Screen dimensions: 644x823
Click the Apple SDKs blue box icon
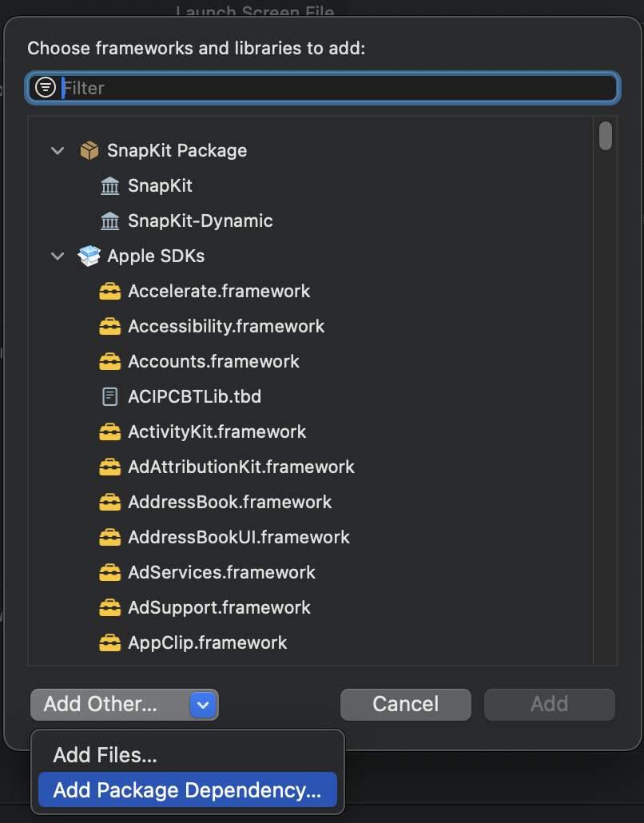pos(89,256)
